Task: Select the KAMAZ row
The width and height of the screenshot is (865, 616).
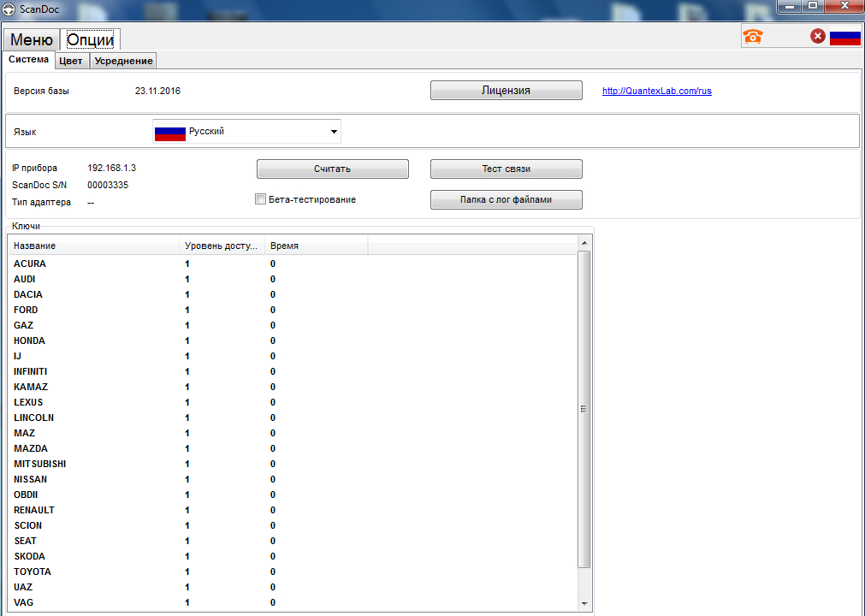Action: point(293,387)
